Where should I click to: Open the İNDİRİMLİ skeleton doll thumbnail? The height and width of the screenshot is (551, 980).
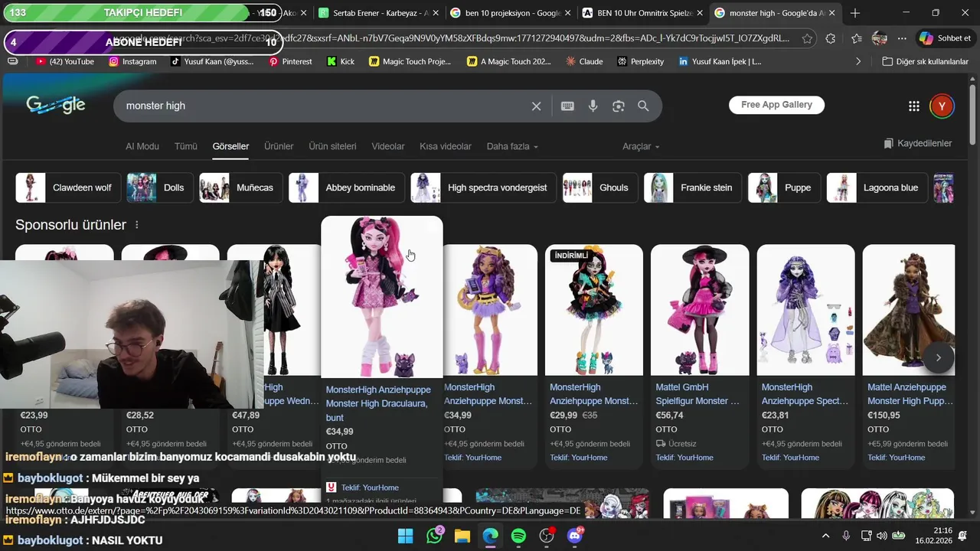click(594, 310)
